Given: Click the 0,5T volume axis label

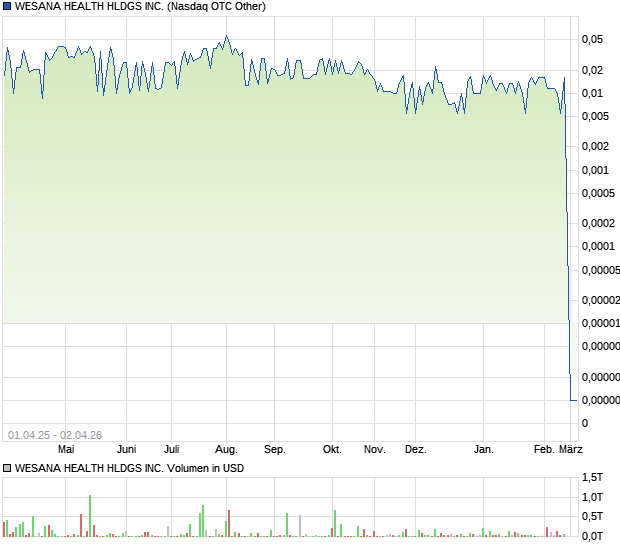Looking at the screenshot, I should pos(592,516).
